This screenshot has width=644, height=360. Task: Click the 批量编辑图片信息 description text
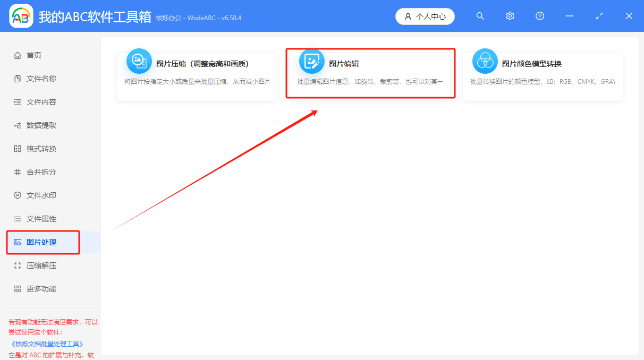pos(370,82)
